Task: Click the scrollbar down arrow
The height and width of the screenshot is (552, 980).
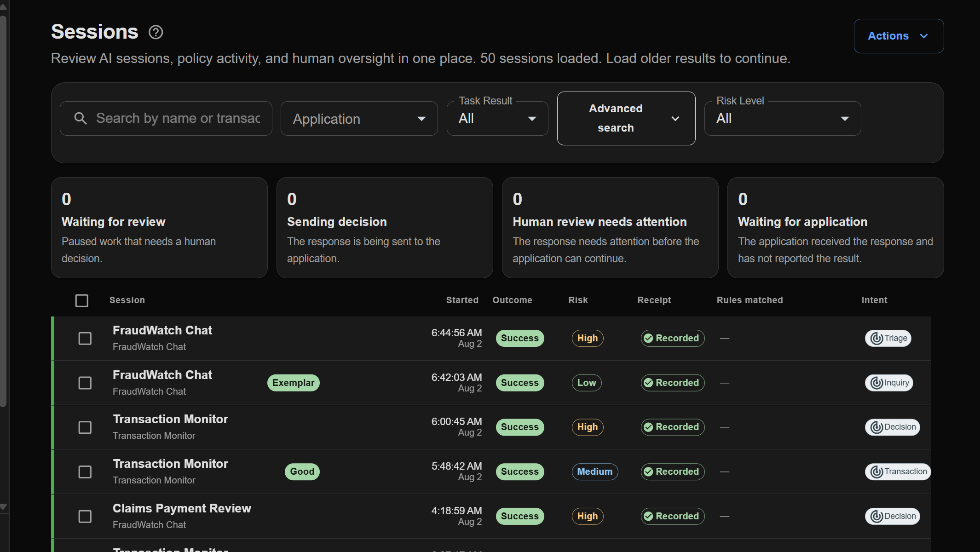Action: click(x=3, y=507)
